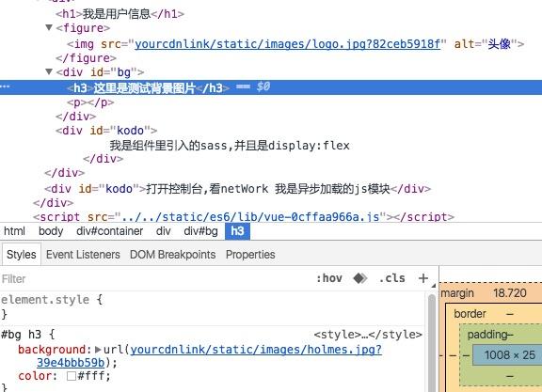Screen dimensions: 542x392
Task: Collapse the figure element node
Action: point(49,27)
